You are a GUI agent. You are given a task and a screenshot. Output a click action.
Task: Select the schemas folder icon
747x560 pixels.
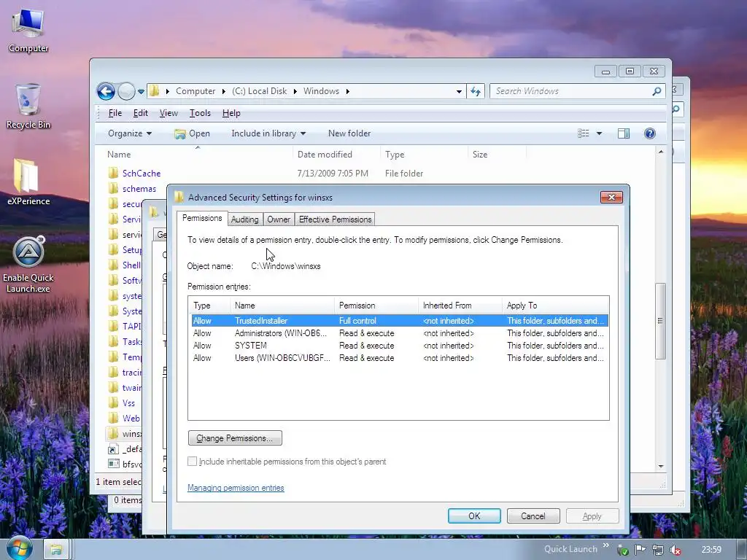113,188
